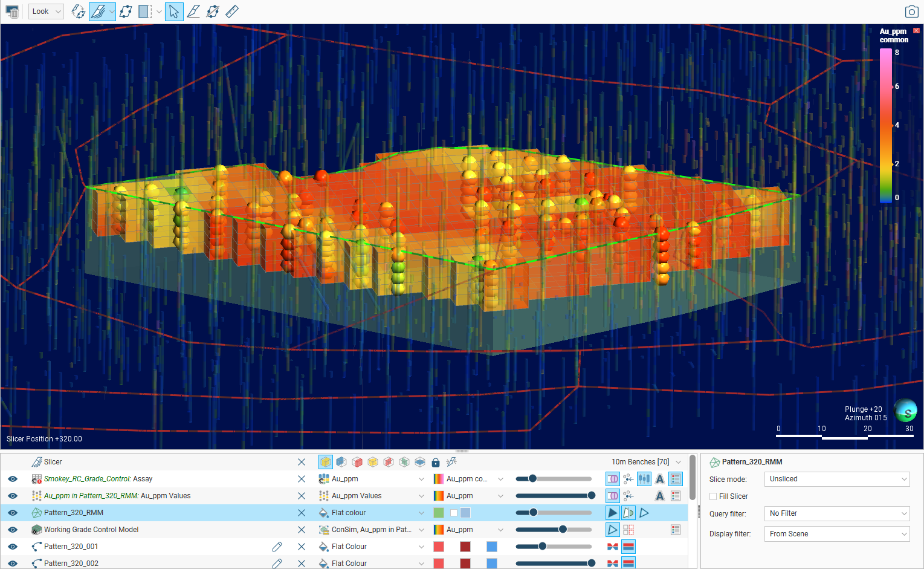Image resolution: width=924 pixels, height=569 pixels.
Task: Click the slicer lock icon
Action: click(436, 463)
